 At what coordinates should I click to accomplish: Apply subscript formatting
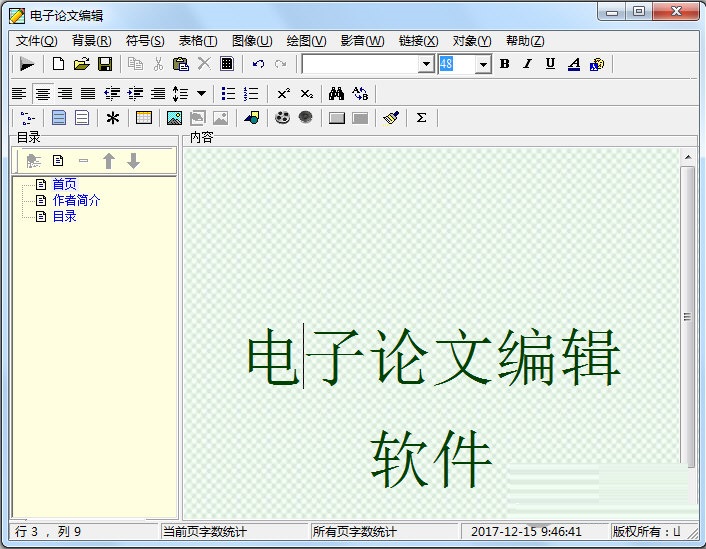pyautogui.click(x=307, y=94)
